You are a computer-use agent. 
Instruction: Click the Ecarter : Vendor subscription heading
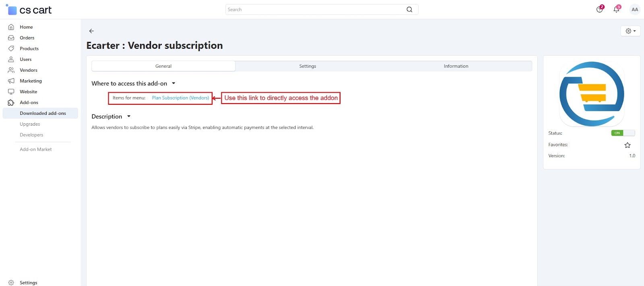(155, 46)
